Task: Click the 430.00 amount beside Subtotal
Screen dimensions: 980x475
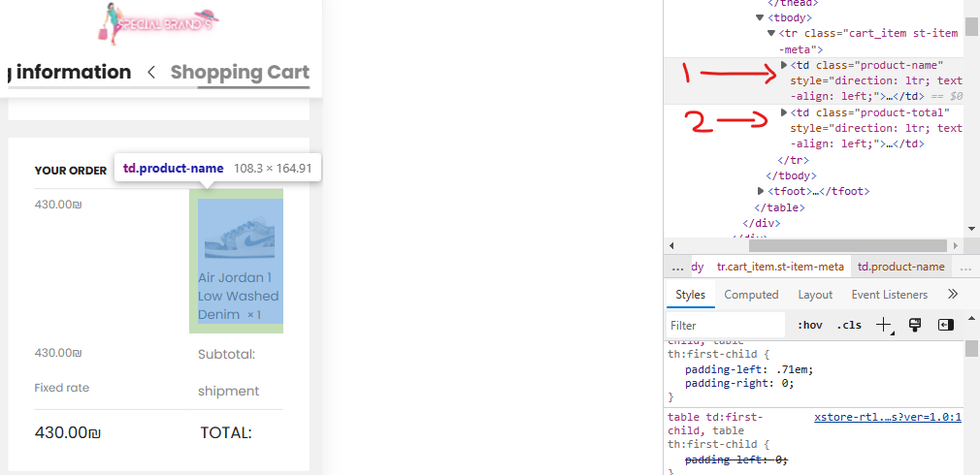Action: [x=58, y=353]
